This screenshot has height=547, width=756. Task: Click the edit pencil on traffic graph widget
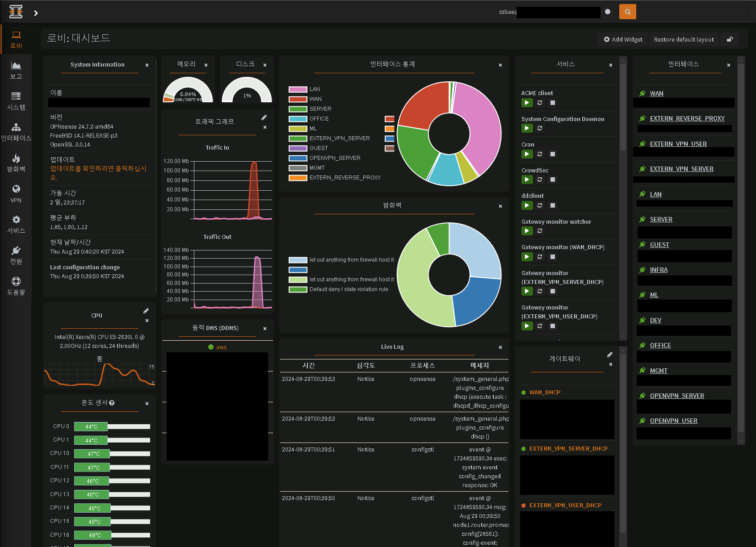pos(264,117)
